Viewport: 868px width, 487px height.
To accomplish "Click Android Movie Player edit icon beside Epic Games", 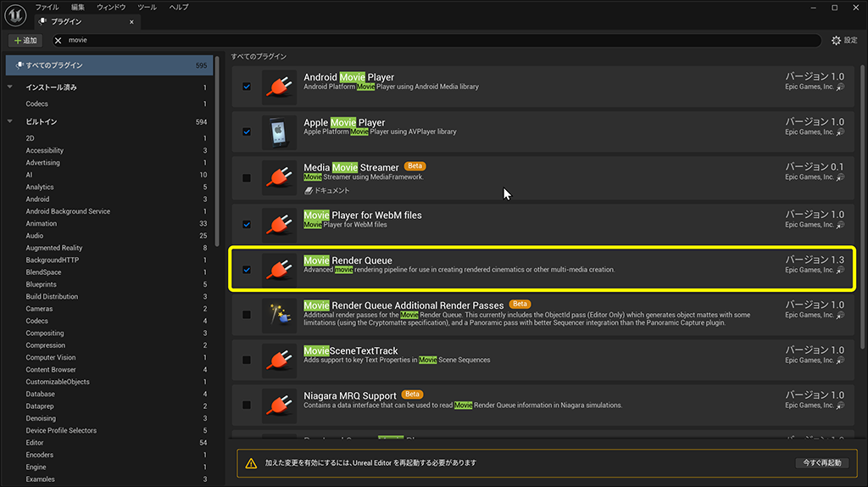I will tap(840, 87).
